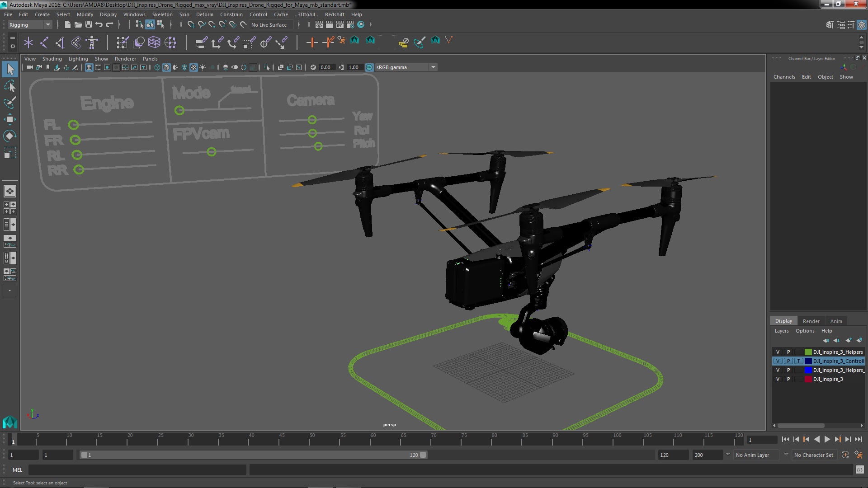868x488 pixels.
Task: Toggle visibility of DJI_inspire_3_Controll layer
Action: pos(778,361)
